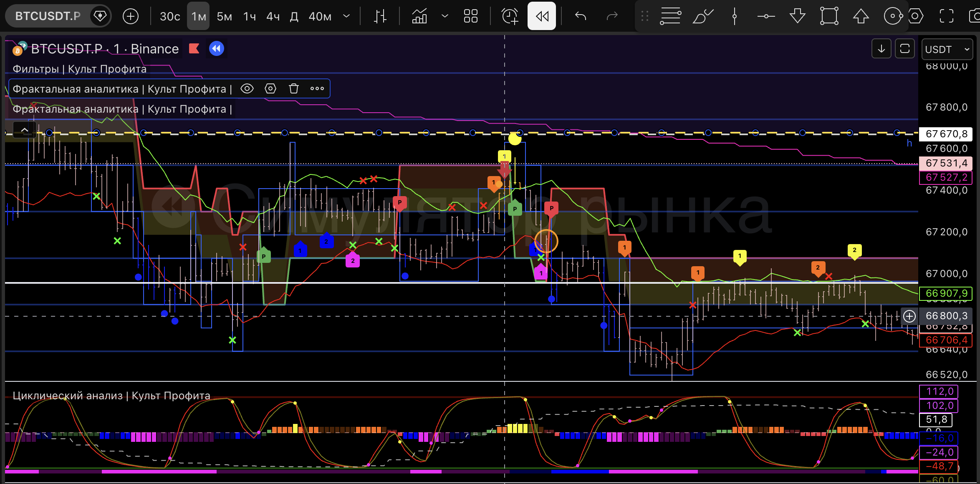Click the plus icon at price 66800,3
Viewport: 980px width, 484px height.
tap(909, 316)
